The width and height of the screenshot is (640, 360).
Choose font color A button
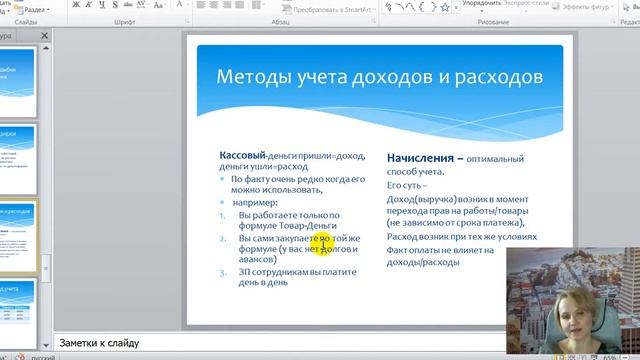tap(179, 4)
